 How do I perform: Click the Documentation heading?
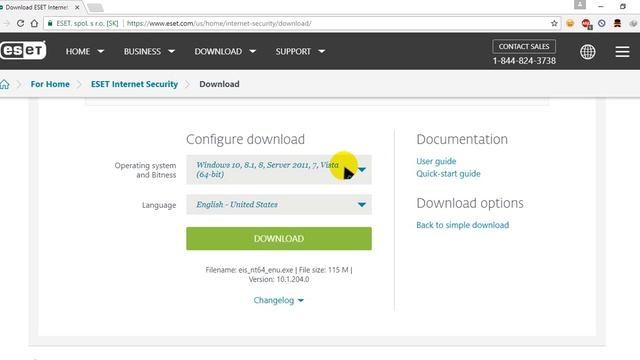[462, 139]
